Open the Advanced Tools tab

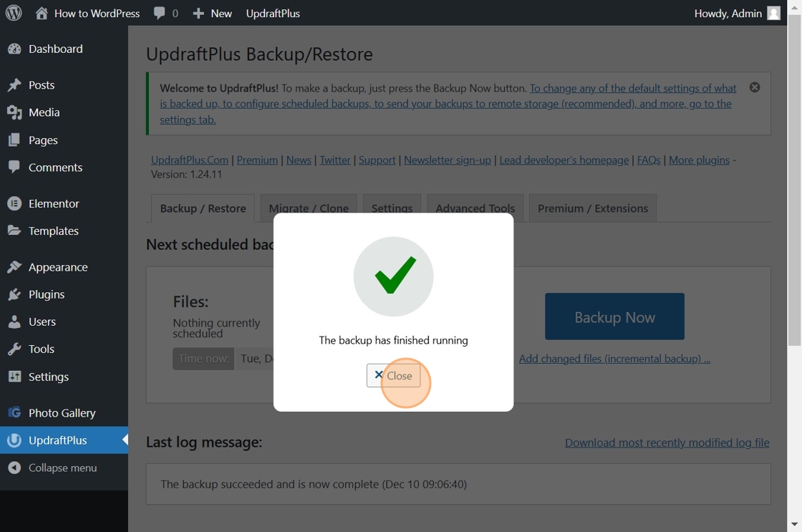coord(475,208)
